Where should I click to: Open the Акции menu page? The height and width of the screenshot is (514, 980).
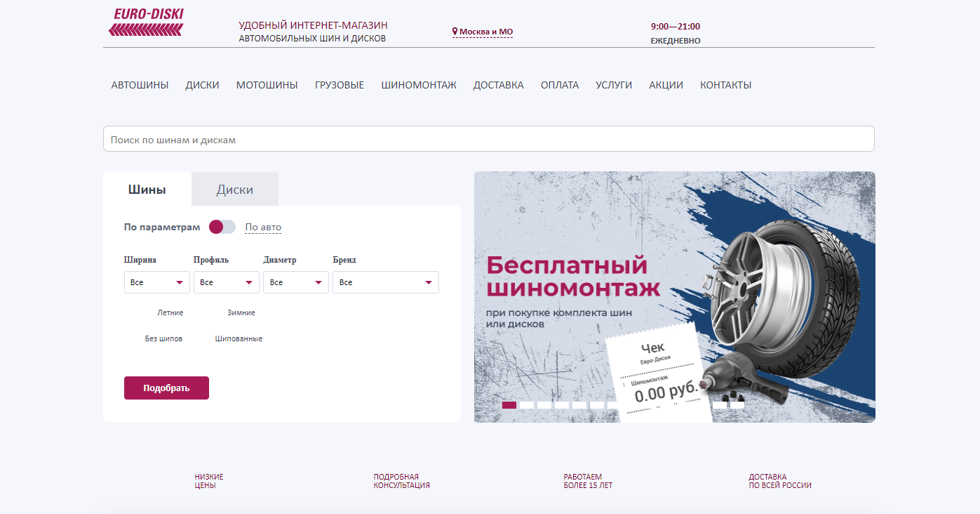666,85
